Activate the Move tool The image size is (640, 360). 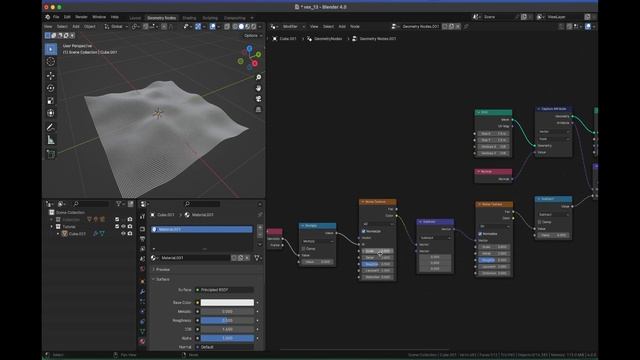51,76
